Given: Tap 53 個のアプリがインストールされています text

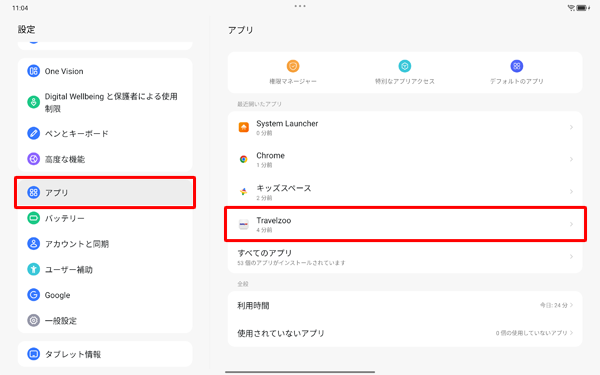Looking at the screenshot, I should pos(291,263).
